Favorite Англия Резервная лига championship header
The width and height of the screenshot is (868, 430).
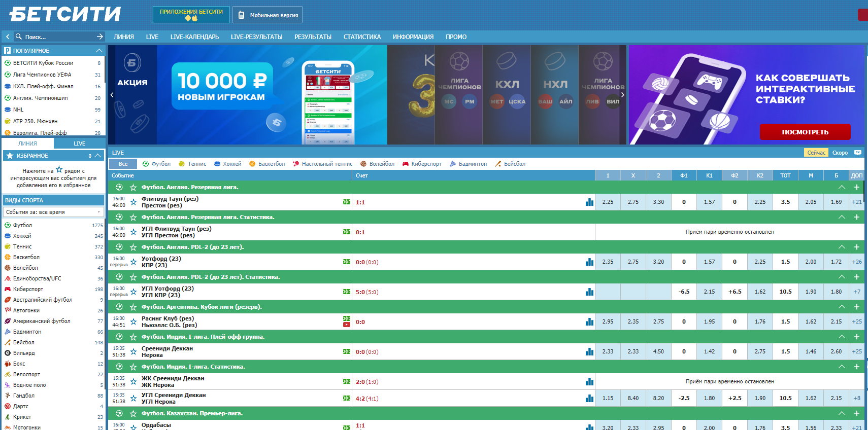[x=133, y=188]
